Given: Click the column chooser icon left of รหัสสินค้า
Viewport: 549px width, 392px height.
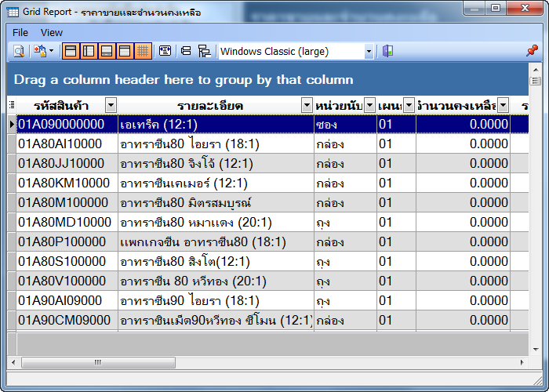Looking at the screenshot, I should [11, 105].
